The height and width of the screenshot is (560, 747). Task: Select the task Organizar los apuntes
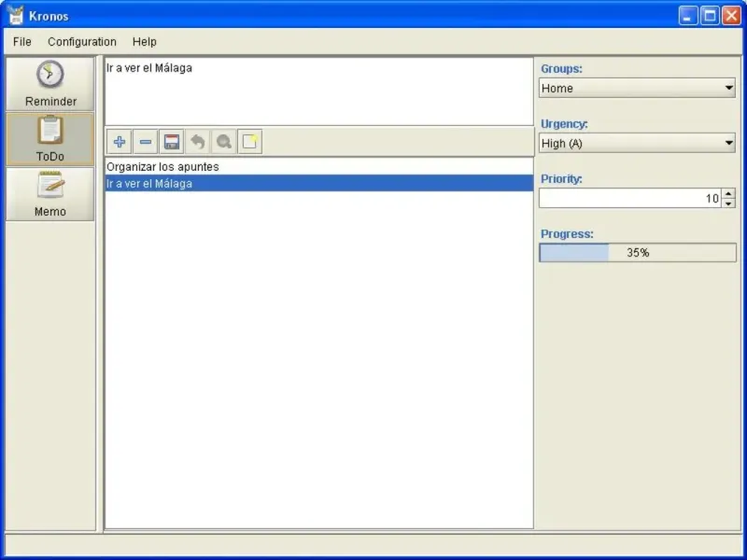coord(318,167)
